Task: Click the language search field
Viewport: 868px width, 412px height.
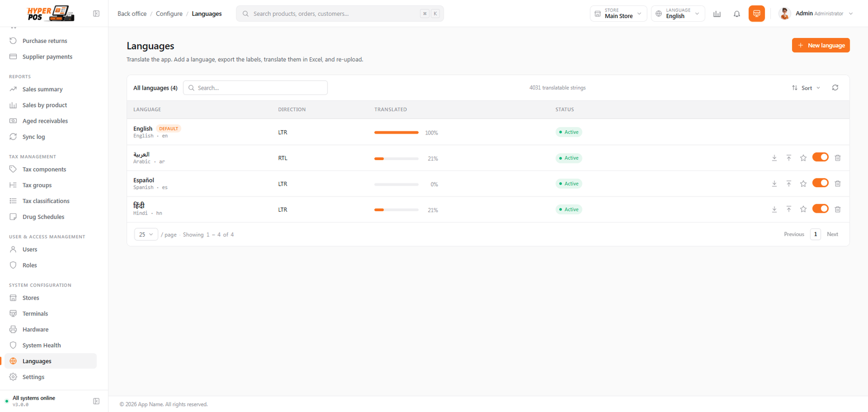Action: [x=256, y=88]
